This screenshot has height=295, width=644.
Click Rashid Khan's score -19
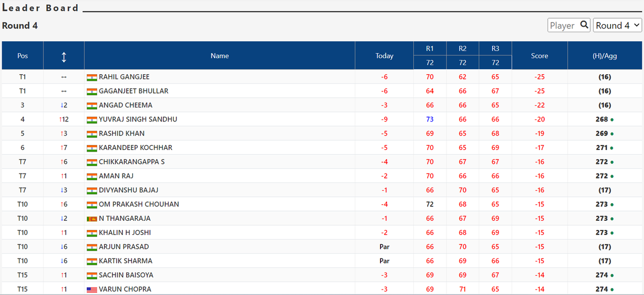[x=539, y=133]
